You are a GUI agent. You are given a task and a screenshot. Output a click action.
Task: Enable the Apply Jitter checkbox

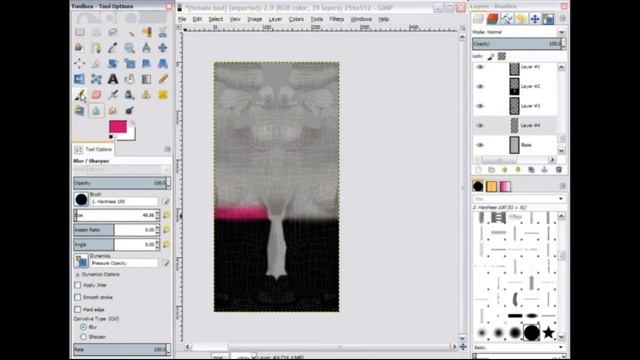click(x=78, y=285)
